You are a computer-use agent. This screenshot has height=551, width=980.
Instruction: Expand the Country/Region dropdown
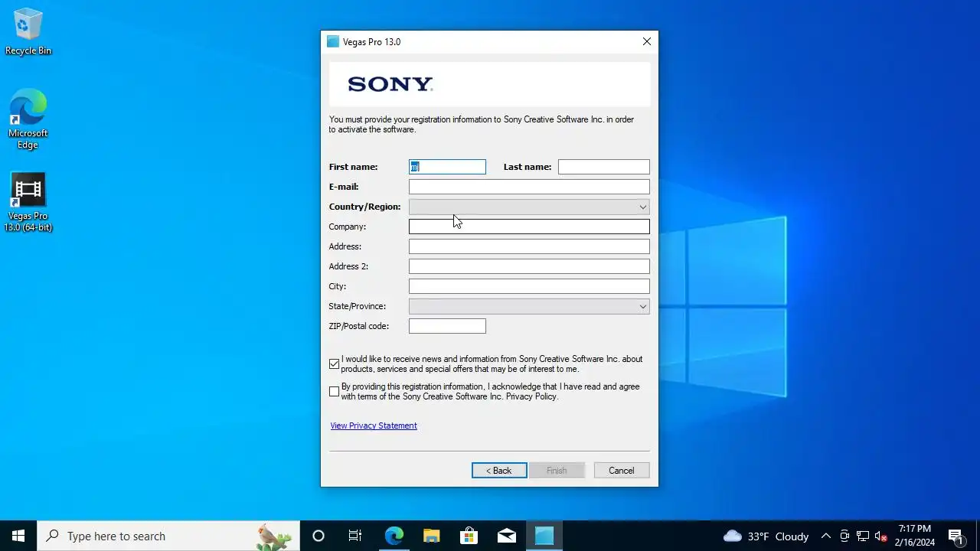529,207
